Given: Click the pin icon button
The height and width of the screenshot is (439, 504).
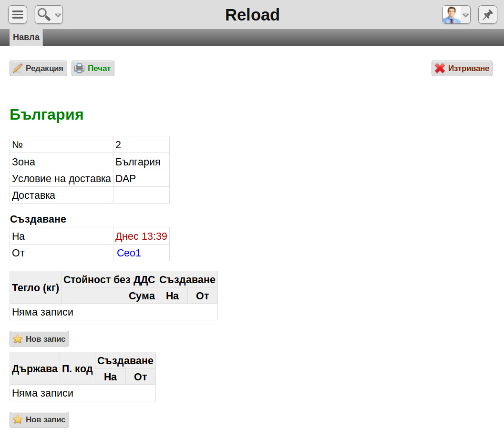Looking at the screenshot, I should click(488, 15).
